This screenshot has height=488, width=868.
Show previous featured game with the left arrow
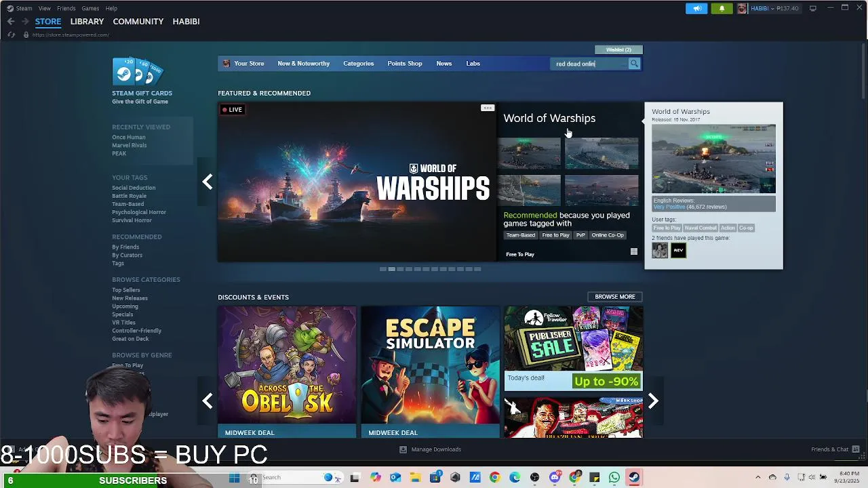click(208, 182)
